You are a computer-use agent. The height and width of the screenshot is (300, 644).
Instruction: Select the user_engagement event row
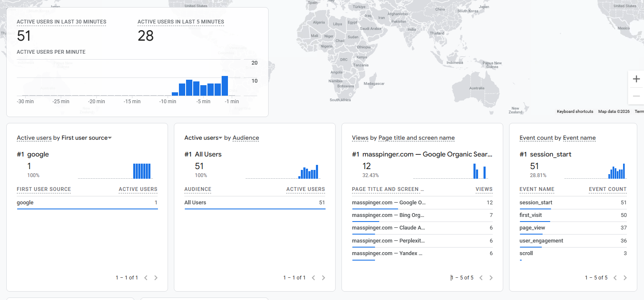click(x=573, y=241)
